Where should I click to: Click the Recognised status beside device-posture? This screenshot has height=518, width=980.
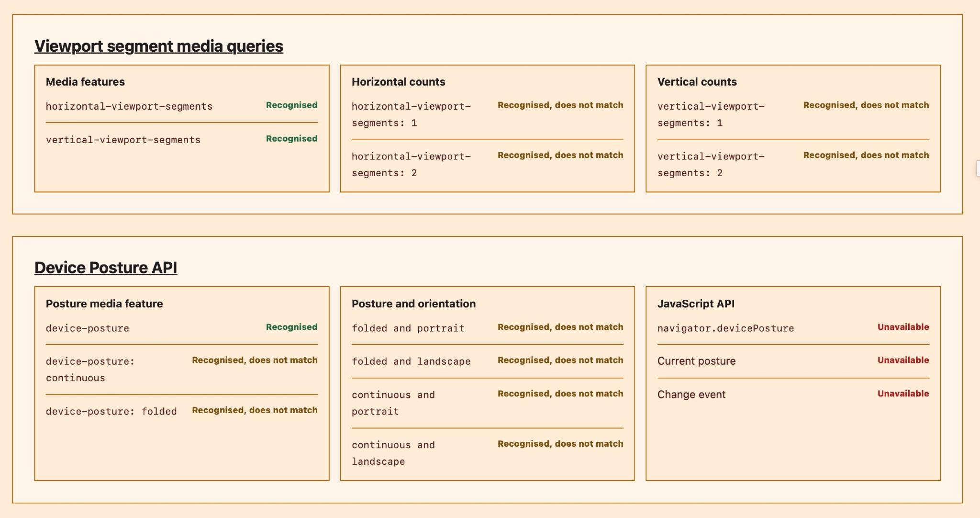(291, 327)
